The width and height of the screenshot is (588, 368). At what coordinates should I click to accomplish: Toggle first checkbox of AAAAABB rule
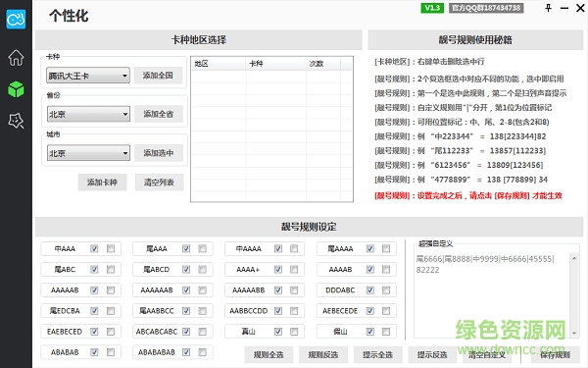point(278,289)
